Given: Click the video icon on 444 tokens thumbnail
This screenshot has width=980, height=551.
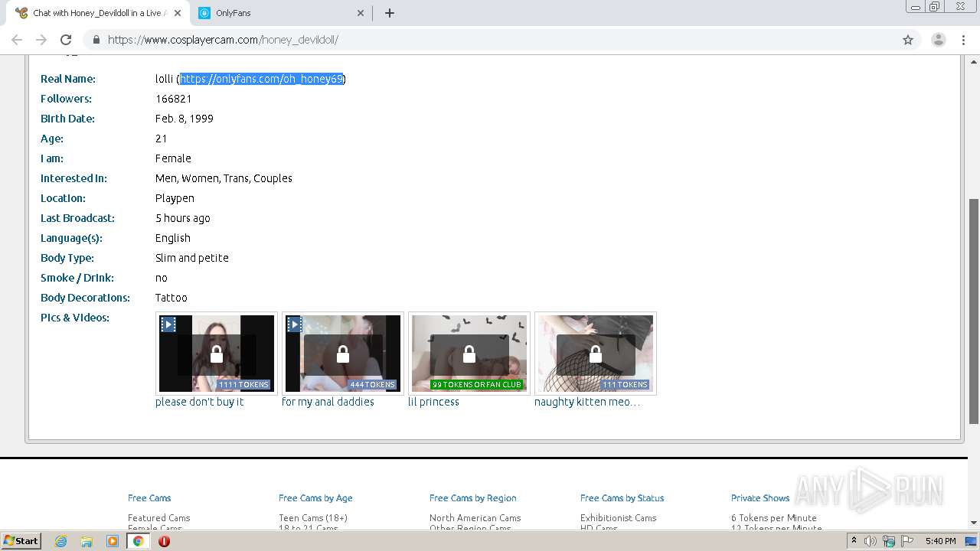Looking at the screenshot, I should tap(295, 324).
